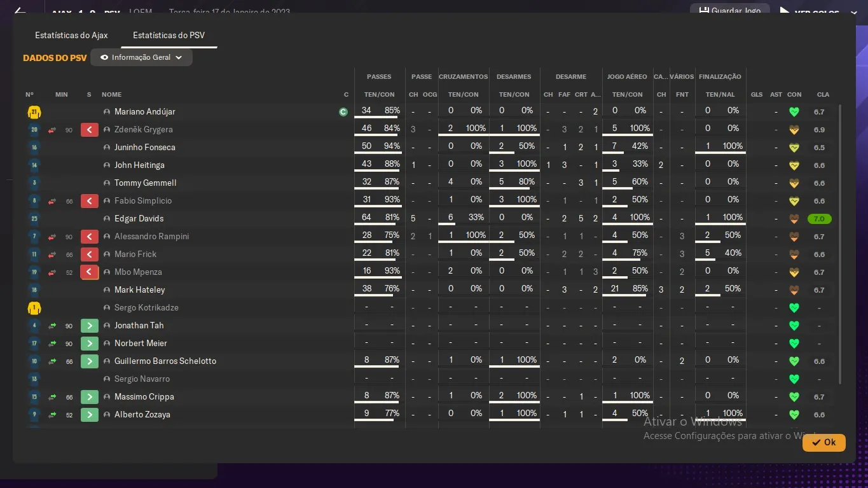
Task: Click Mariano Andújar's goalkeeper shirt icon
Action: [x=34, y=112]
